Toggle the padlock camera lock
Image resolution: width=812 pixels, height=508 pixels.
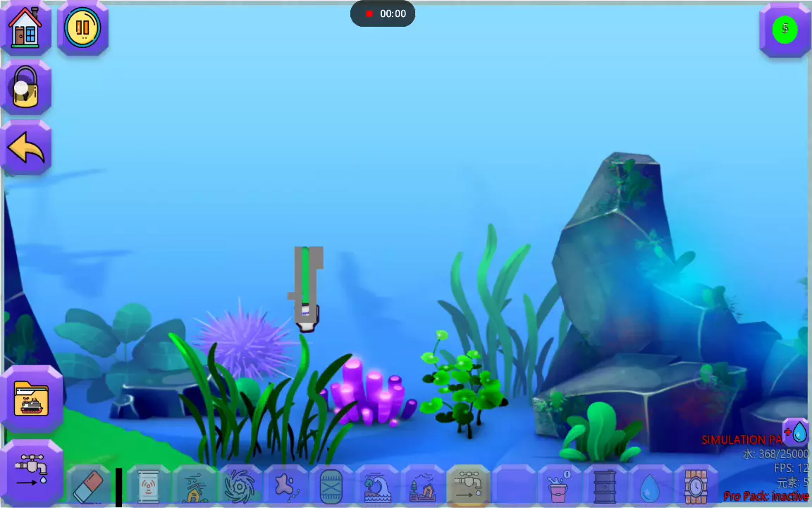(26, 88)
